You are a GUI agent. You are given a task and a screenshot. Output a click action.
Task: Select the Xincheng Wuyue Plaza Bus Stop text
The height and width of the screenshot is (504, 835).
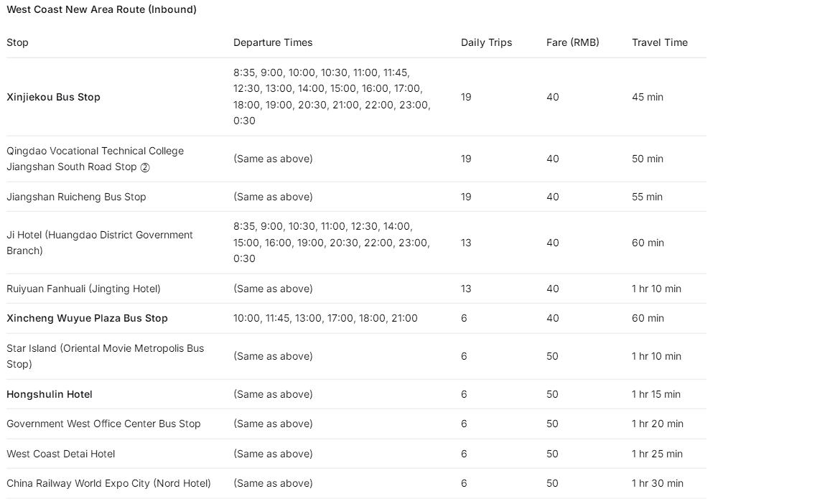[x=87, y=318]
